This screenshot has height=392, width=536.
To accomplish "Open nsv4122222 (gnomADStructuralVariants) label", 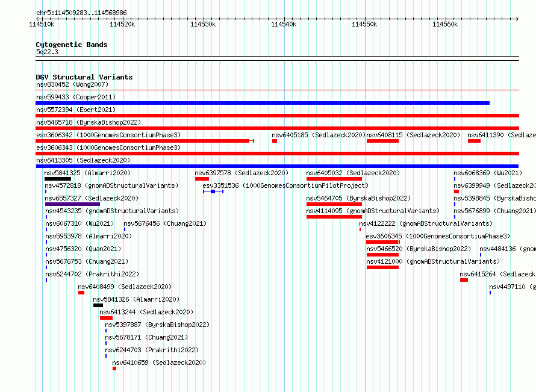I will click(x=426, y=223).
